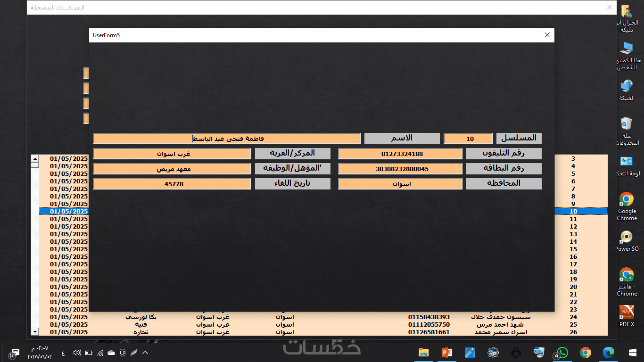Switch the keyboard language indicator ع

(63, 353)
